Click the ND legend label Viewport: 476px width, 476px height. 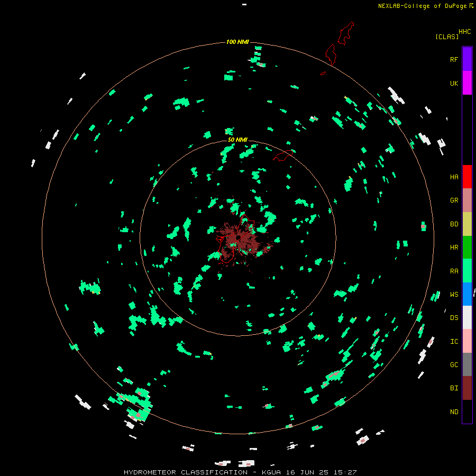point(454,412)
